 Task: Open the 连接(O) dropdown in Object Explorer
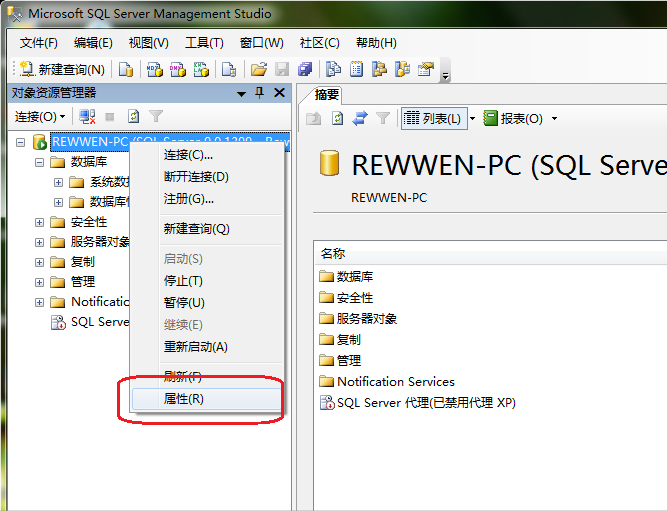(x=40, y=117)
